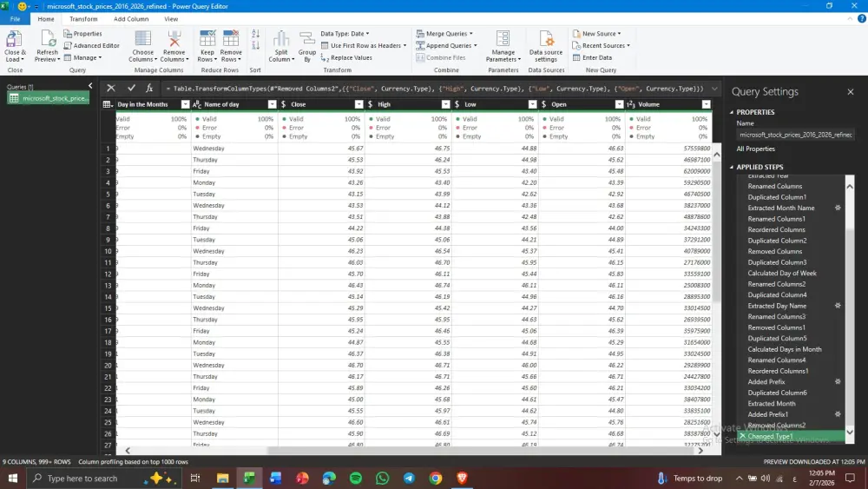Click the Remove Columns icon

tap(174, 39)
